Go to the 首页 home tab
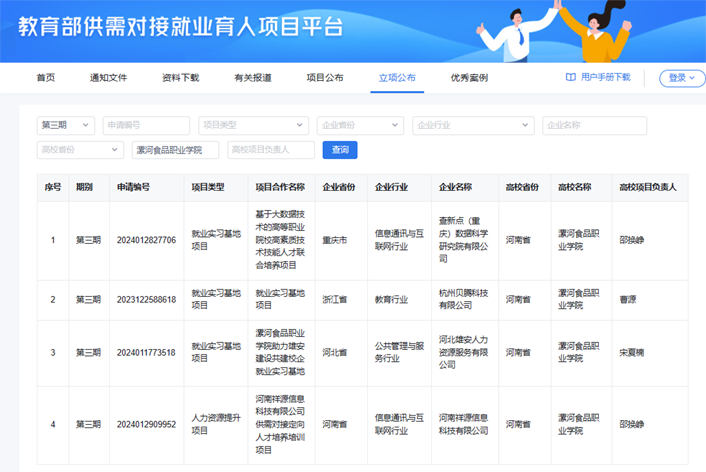Image resolution: width=706 pixels, height=472 pixels. point(46,78)
